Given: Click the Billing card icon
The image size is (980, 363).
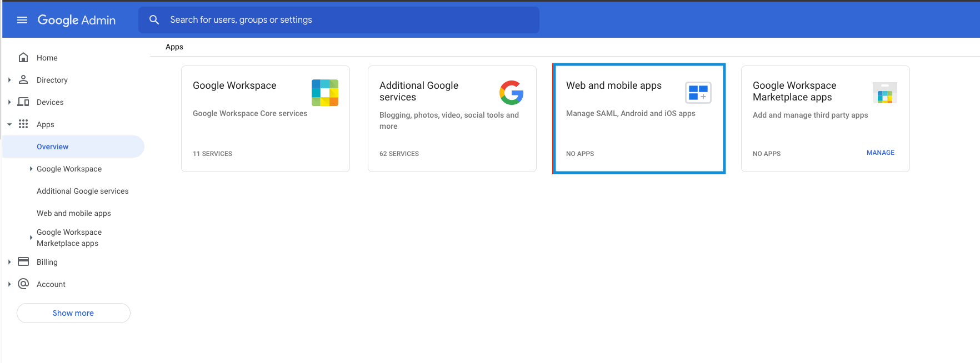Looking at the screenshot, I should tap(23, 262).
